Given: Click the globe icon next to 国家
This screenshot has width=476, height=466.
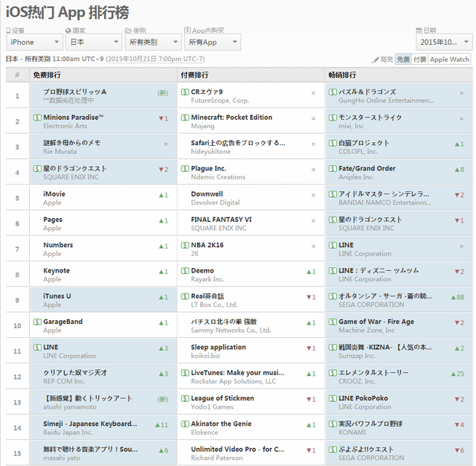Looking at the screenshot, I should 68,31.
